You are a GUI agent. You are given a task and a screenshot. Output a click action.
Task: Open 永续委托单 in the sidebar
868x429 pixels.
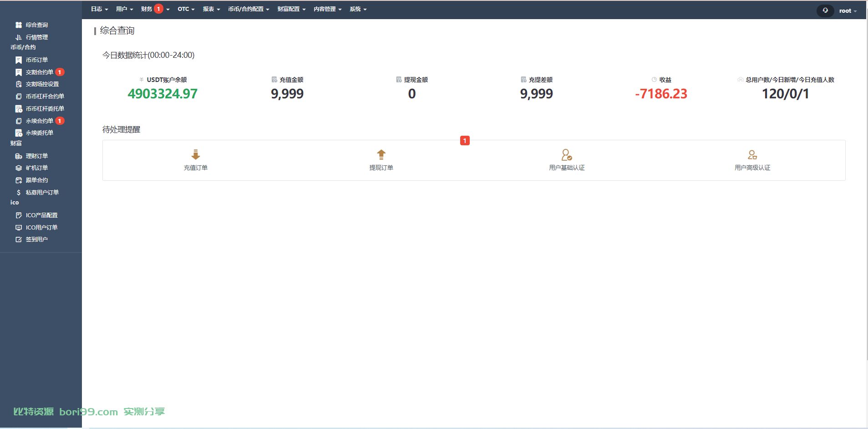point(40,133)
